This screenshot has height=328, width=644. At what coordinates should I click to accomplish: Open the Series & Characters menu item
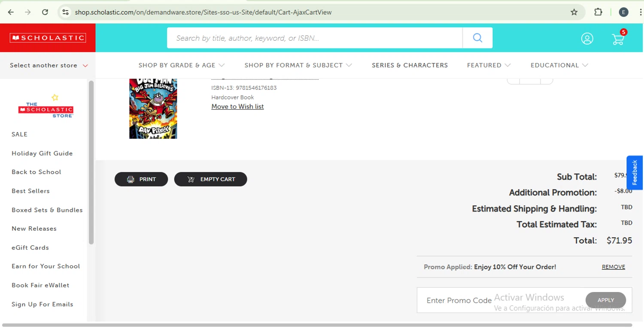tap(410, 65)
